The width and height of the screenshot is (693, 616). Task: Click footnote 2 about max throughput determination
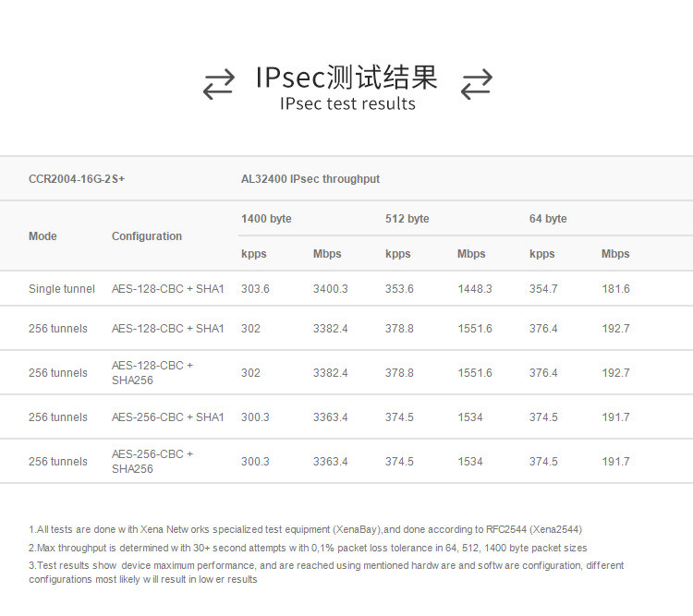308,548
